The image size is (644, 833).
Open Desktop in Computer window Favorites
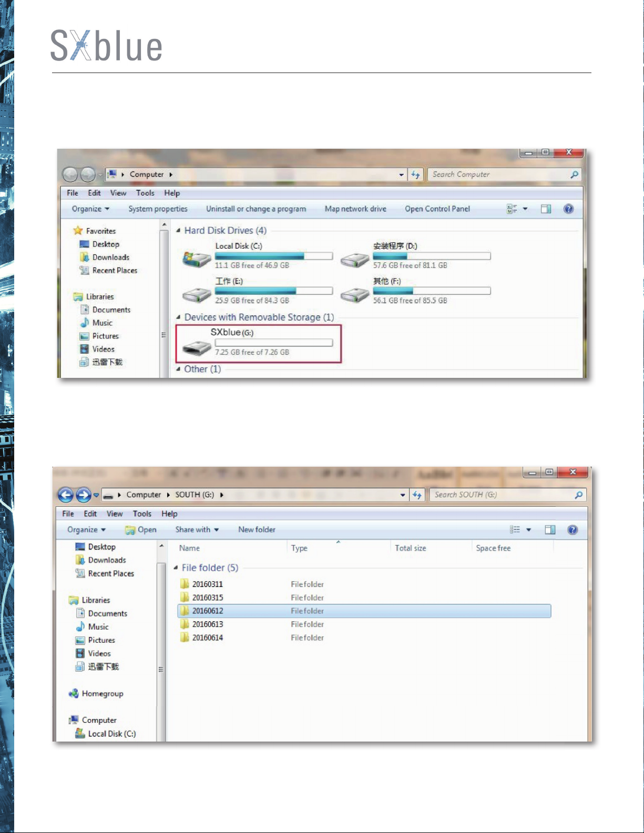pyautogui.click(x=99, y=244)
